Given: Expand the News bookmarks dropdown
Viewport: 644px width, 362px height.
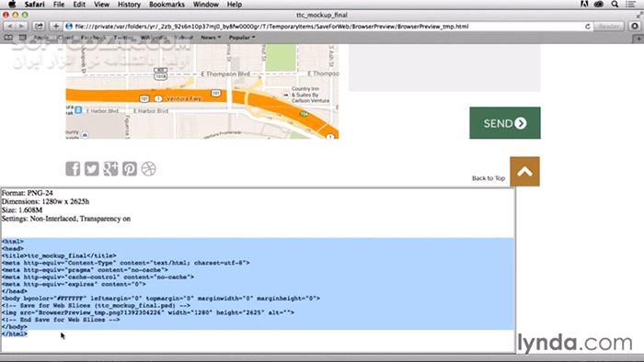Looking at the screenshot, I should pyautogui.click(x=211, y=38).
